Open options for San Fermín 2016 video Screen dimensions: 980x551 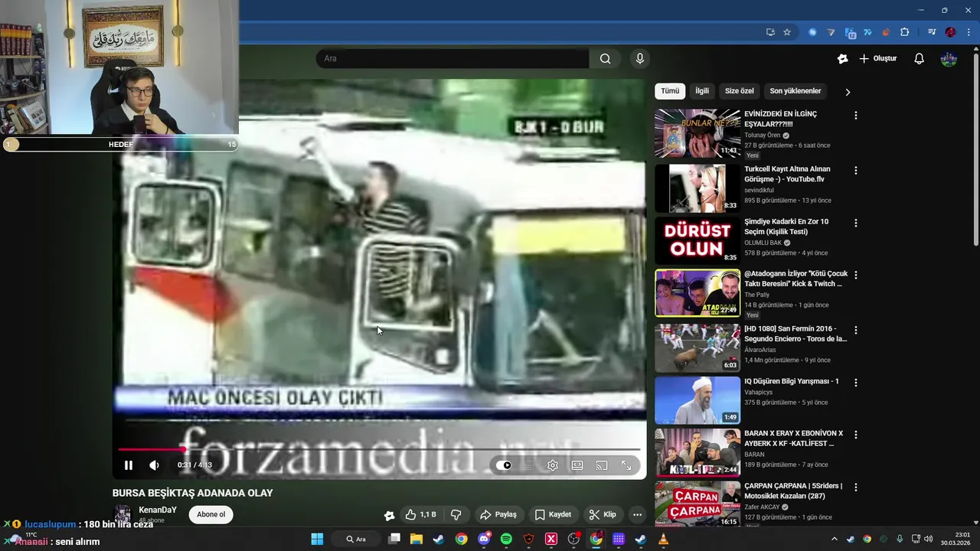[x=856, y=330]
